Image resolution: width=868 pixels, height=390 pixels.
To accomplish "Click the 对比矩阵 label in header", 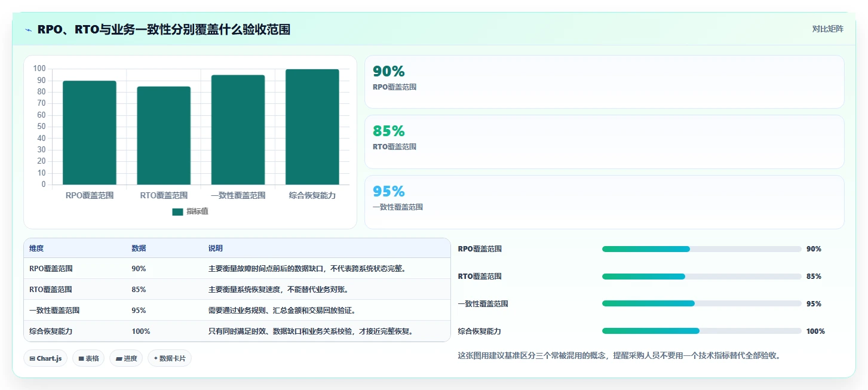I will click(827, 29).
